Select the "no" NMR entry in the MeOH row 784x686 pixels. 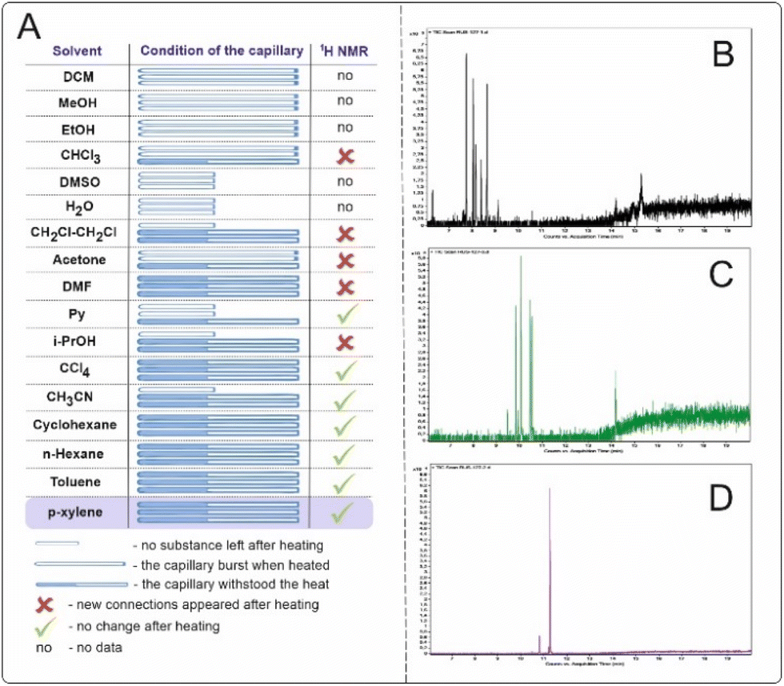(x=345, y=101)
